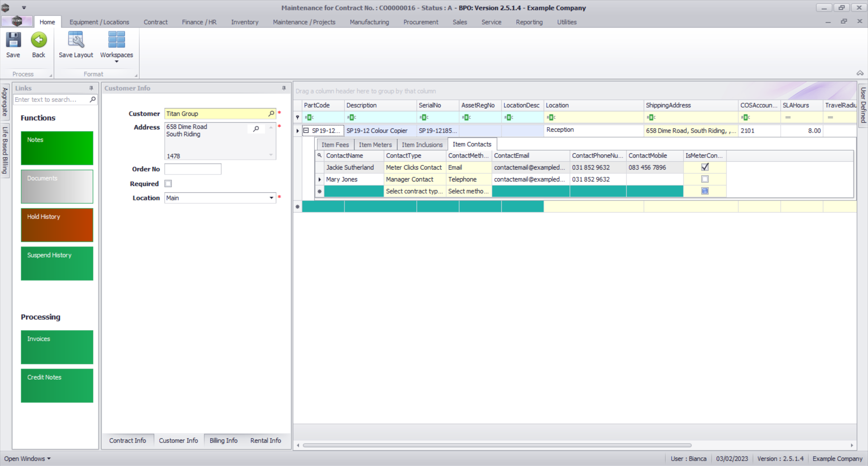Click the Invoices processing tile
Viewport: 868px width, 466px height.
coord(57,347)
